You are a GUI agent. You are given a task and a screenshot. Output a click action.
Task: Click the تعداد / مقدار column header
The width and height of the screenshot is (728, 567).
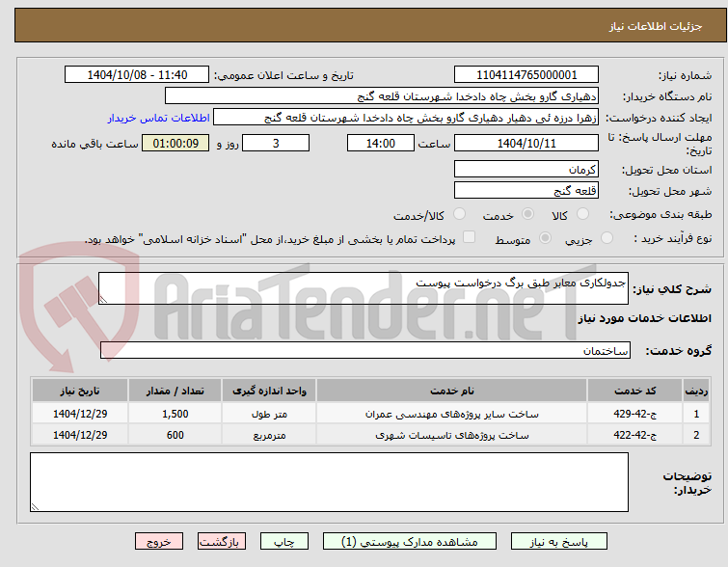coord(175,391)
